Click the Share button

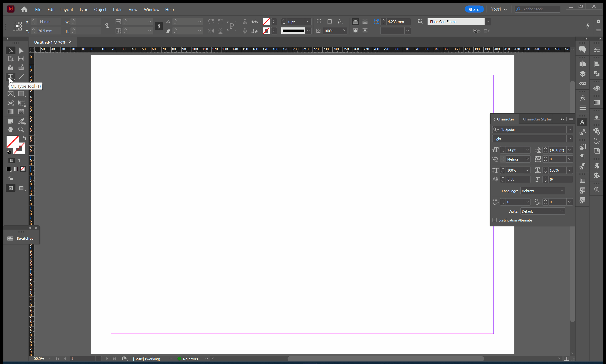[474, 9]
